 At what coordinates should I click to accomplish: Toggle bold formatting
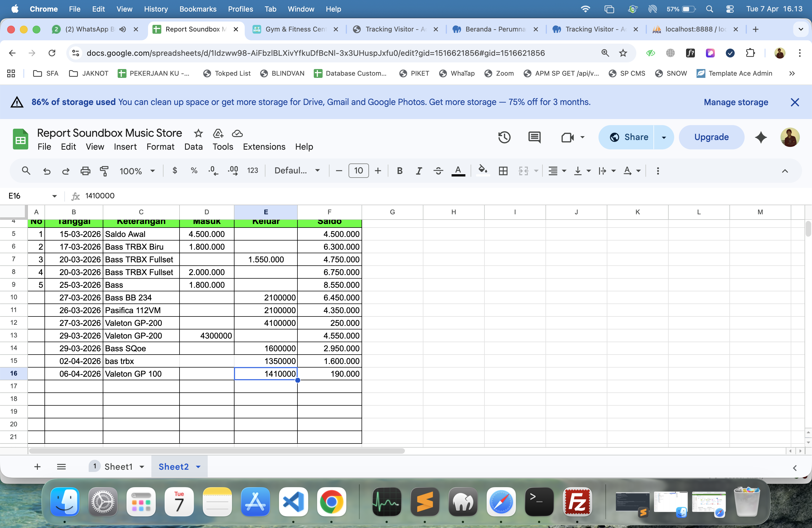point(400,171)
